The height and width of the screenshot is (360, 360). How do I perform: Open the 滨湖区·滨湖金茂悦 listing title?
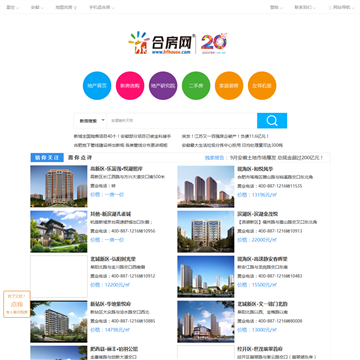[257, 214]
